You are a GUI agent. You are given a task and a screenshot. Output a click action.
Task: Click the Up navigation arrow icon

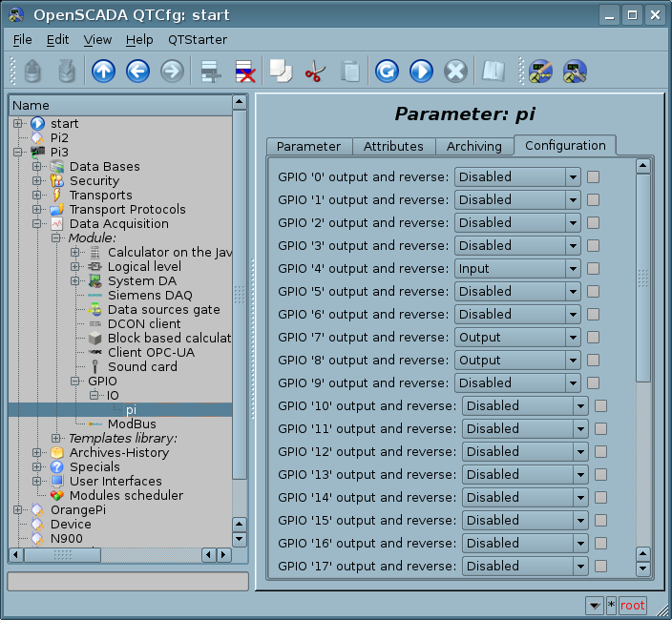(103, 72)
